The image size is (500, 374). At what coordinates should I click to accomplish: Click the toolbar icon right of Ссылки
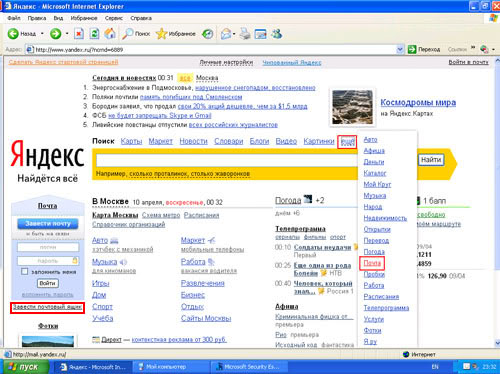[x=484, y=50]
